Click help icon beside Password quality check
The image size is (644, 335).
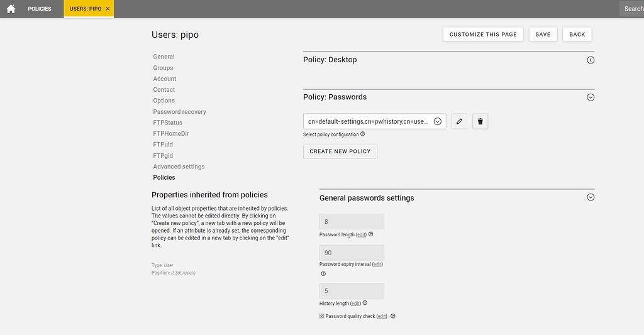[x=393, y=316]
